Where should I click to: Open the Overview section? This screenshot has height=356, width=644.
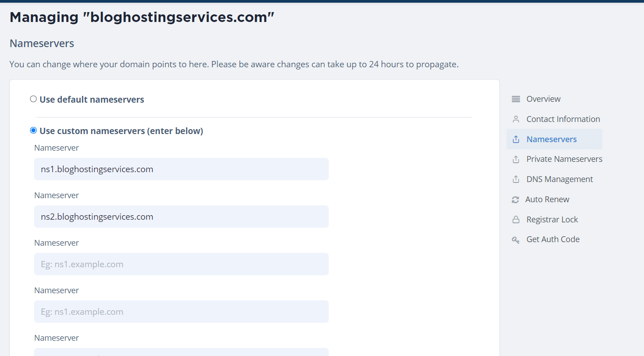[x=543, y=99]
